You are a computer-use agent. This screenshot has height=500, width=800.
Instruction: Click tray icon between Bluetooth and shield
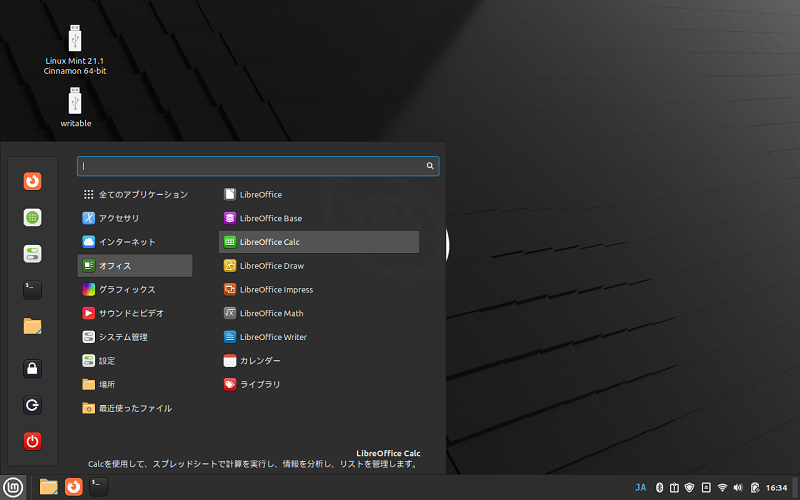click(x=674, y=488)
